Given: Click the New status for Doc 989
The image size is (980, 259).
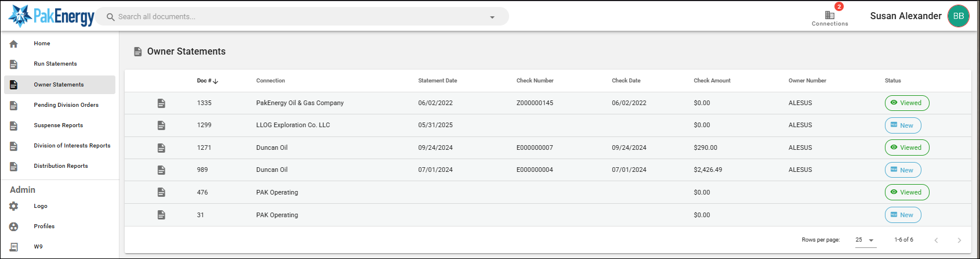Looking at the screenshot, I should tap(903, 170).
